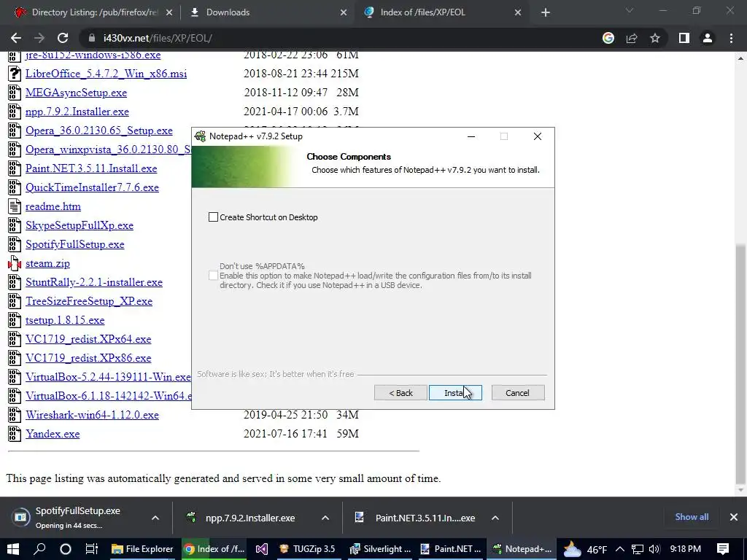This screenshot has width=747, height=560.
Task: Click the Install button in setup
Action: (x=455, y=393)
